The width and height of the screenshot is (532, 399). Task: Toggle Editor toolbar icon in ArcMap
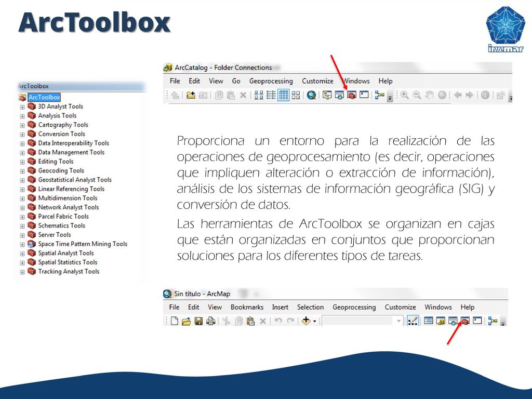click(x=413, y=321)
